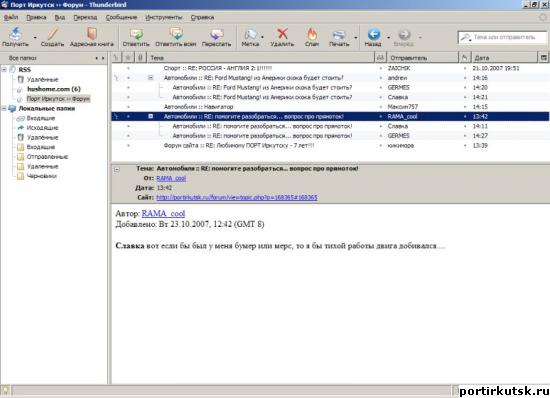Click the Reply (Ответить) toolbar icon
Viewport: 550px width, 398px height.
(136, 34)
